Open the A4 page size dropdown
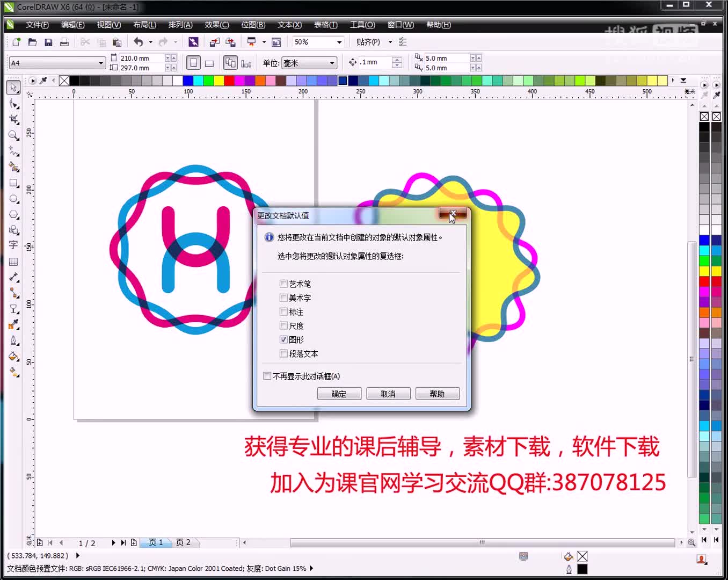This screenshot has height=580, width=728. coord(100,63)
